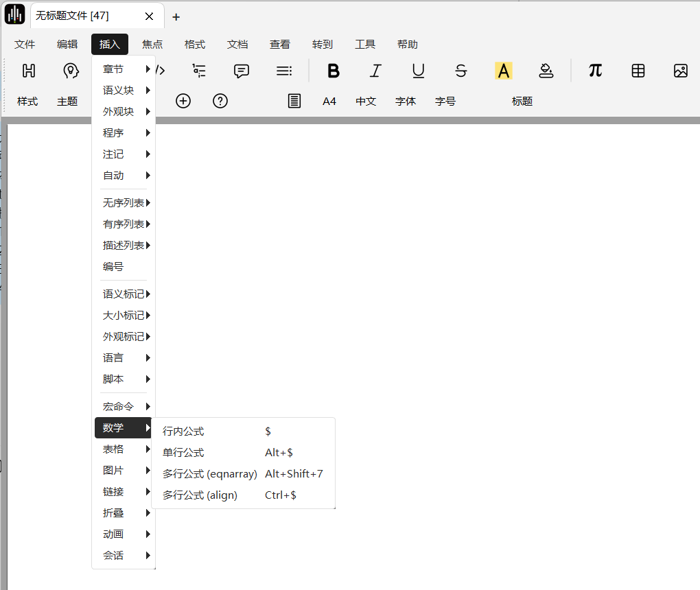Click the insert image icon

click(x=680, y=71)
